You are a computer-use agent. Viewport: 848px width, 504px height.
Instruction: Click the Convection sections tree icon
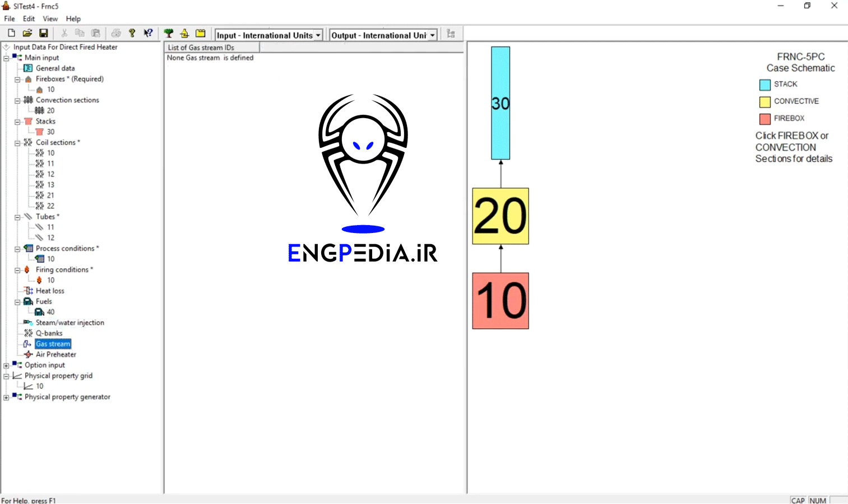pos(28,100)
